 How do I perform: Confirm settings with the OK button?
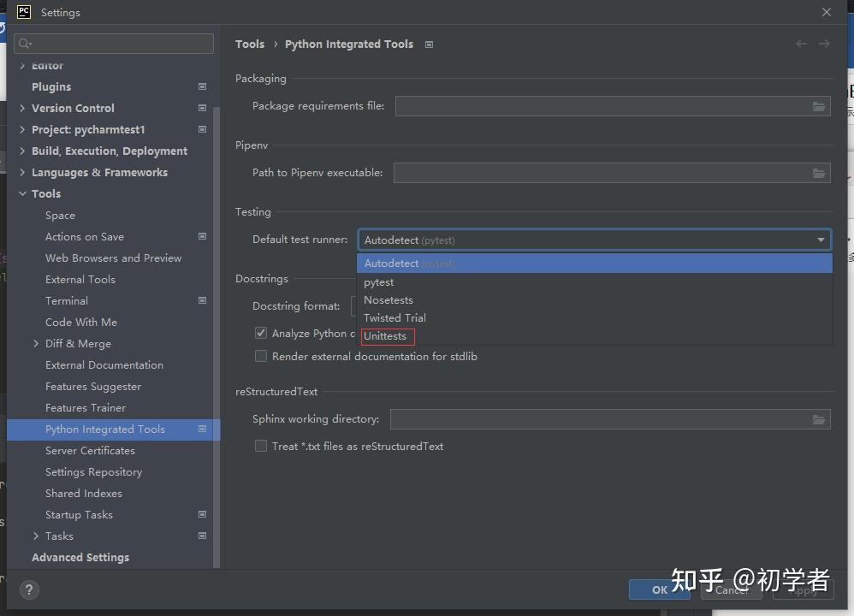tap(660, 589)
